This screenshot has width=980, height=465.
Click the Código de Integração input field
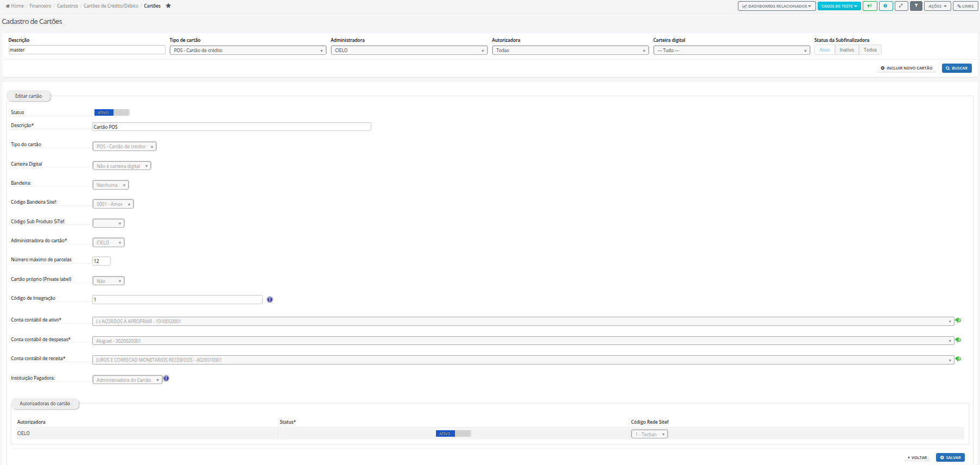(x=178, y=300)
